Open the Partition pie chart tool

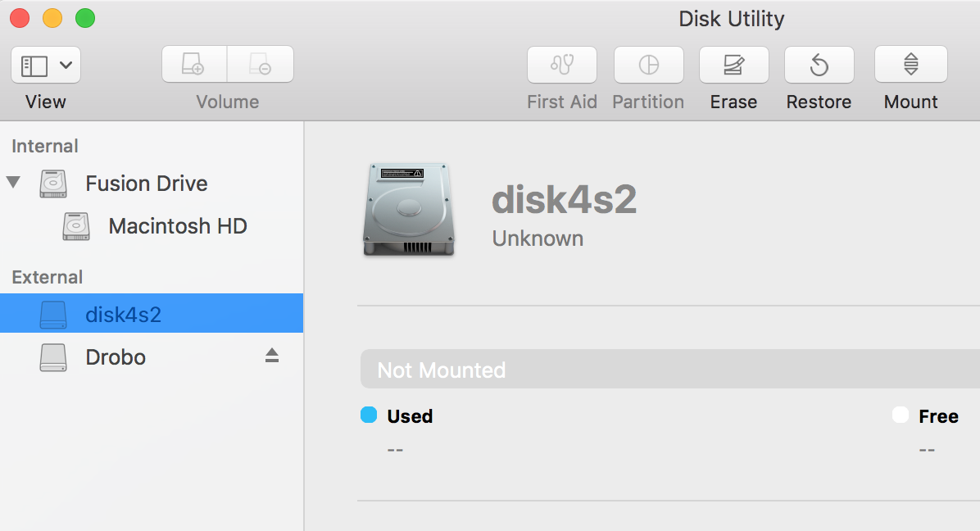tap(648, 65)
